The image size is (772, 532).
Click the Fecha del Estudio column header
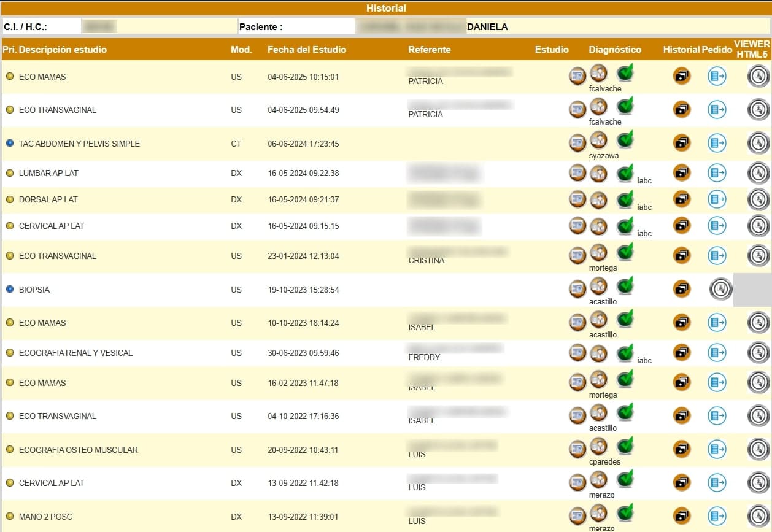point(307,50)
